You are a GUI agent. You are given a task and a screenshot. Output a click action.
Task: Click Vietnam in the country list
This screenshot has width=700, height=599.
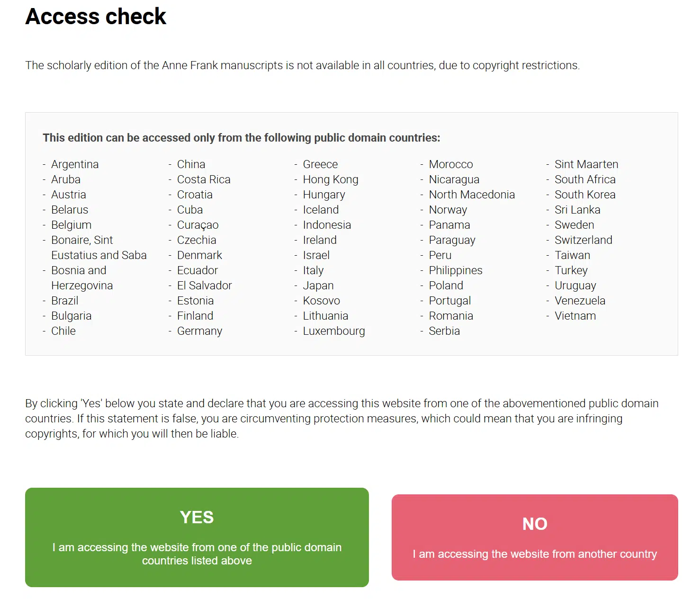point(575,316)
